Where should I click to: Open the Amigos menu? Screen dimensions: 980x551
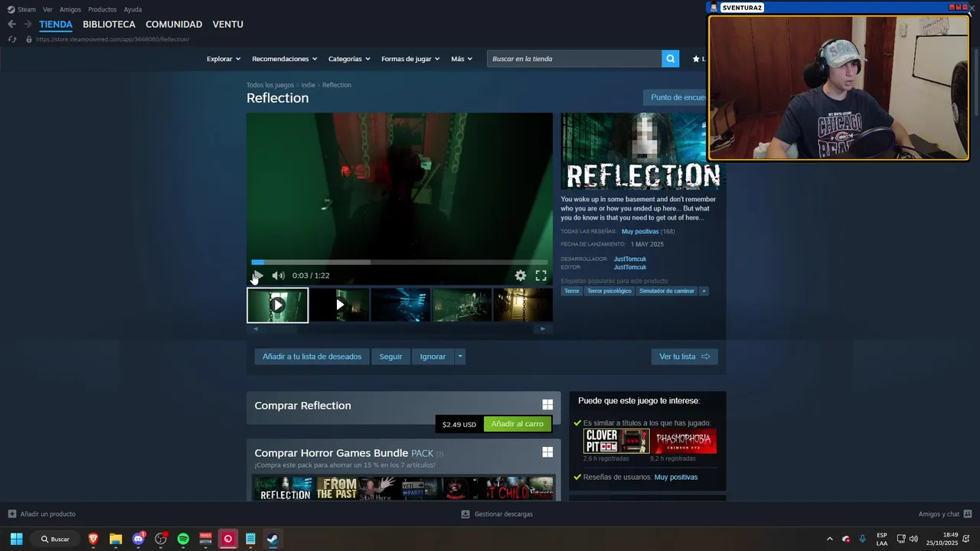tap(70, 9)
